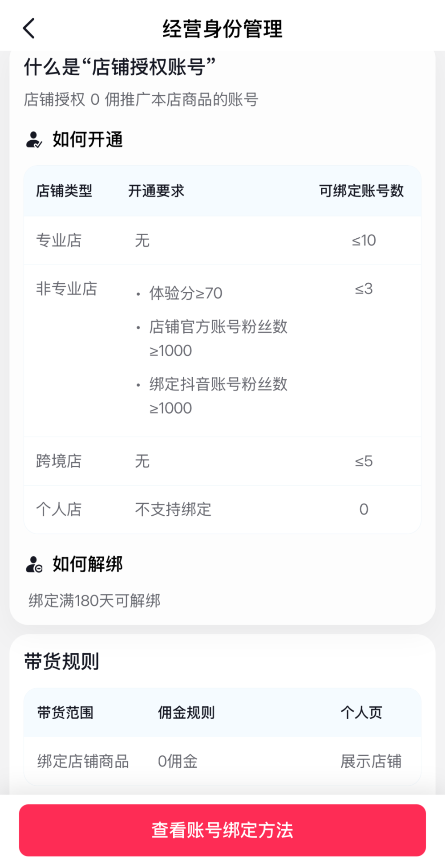The image size is (445, 868).
Task: Tap the 展示店铺 cell
Action: (x=371, y=762)
